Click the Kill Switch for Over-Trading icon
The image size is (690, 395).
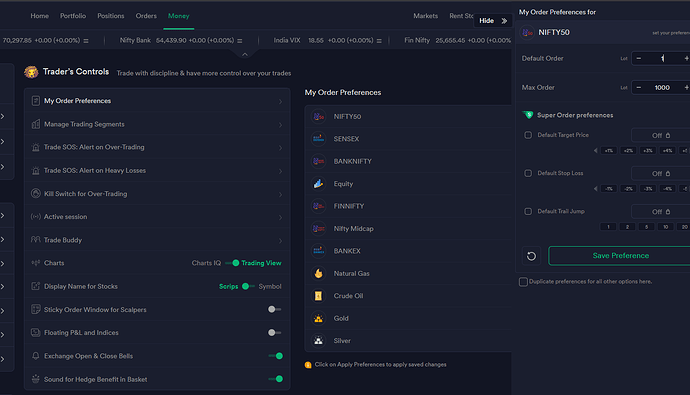pyautogui.click(x=36, y=194)
